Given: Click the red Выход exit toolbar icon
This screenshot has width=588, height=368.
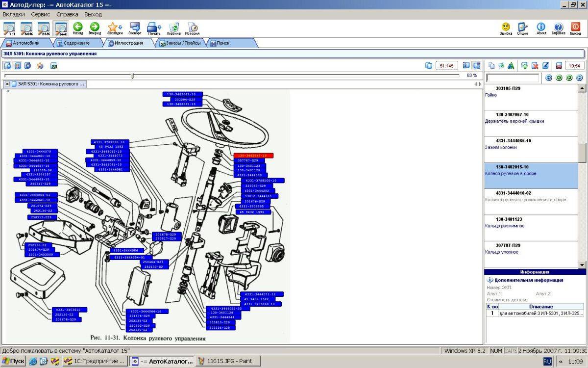Looking at the screenshot, I should [575, 28].
